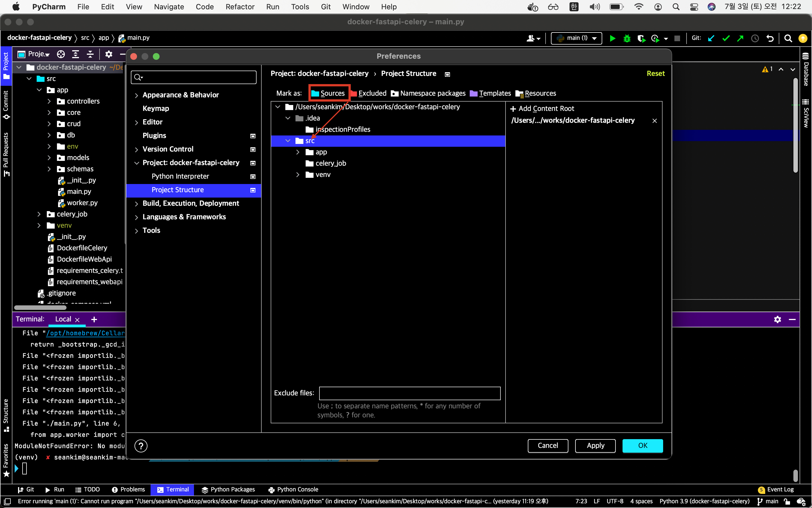
Task: Commit changes with Git checkmark icon
Action: pos(726,38)
